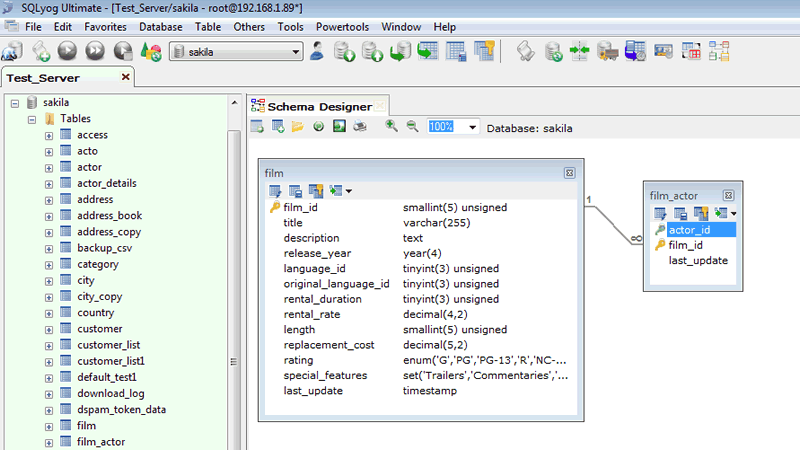This screenshot has width=800, height=450.
Task: Click manage indexes icon in film box
Action: pos(316,191)
